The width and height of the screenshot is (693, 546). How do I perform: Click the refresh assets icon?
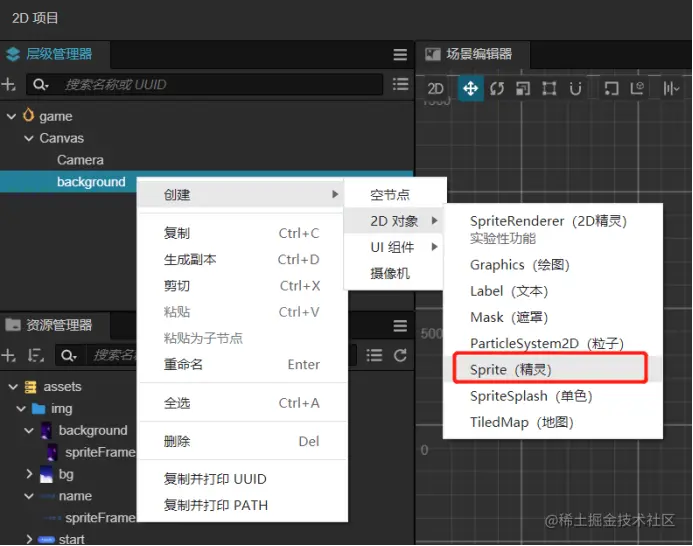pyautogui.click(x=400, y=355)
